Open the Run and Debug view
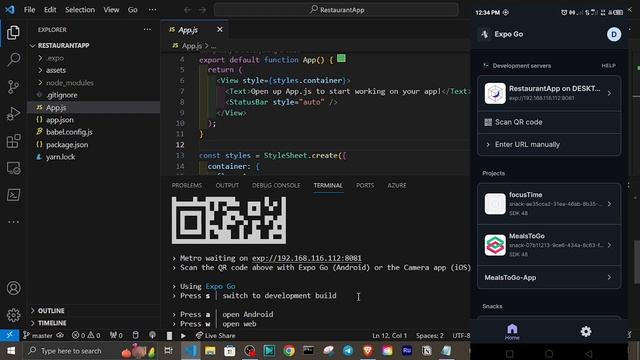The height and width of the screenshot is (360, 640). pyautogui.click(x=13, y=114)
